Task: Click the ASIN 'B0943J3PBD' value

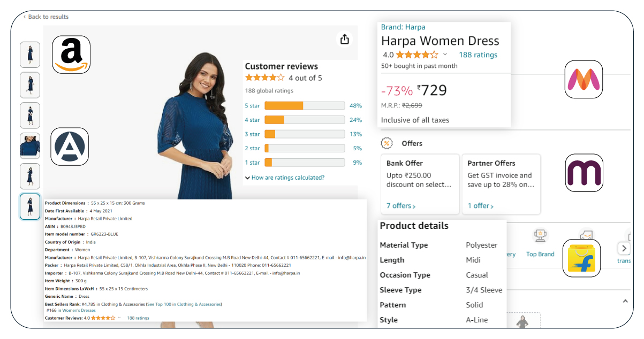Action: (x=73, y=226)
